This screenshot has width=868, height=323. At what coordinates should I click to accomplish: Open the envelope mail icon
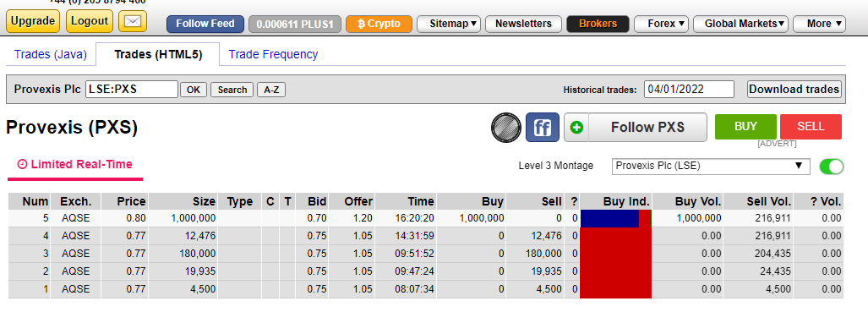point(132,22)
